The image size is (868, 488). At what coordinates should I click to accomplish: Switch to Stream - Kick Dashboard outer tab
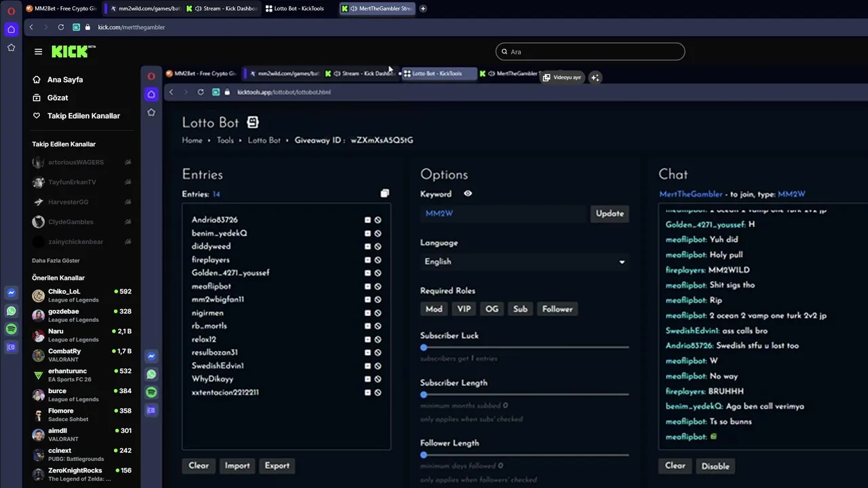point(222,9)
